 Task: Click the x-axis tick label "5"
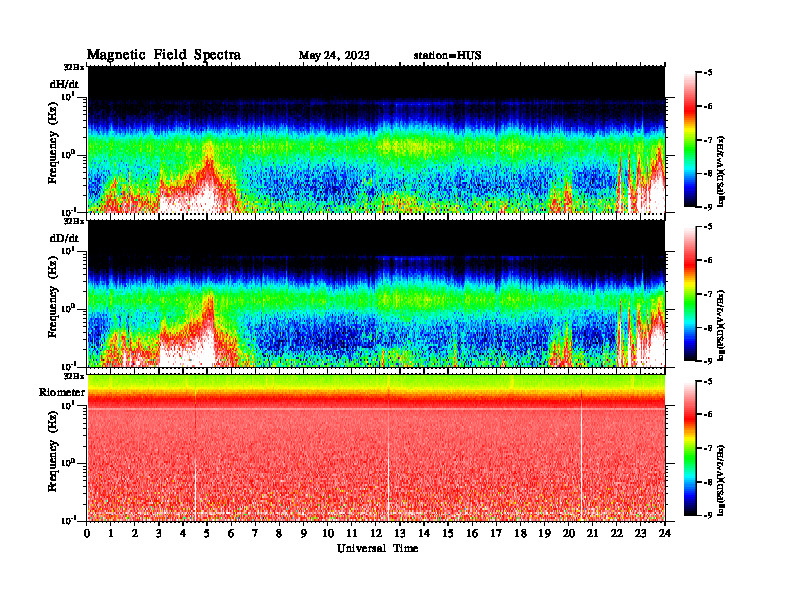coord(208,533)
